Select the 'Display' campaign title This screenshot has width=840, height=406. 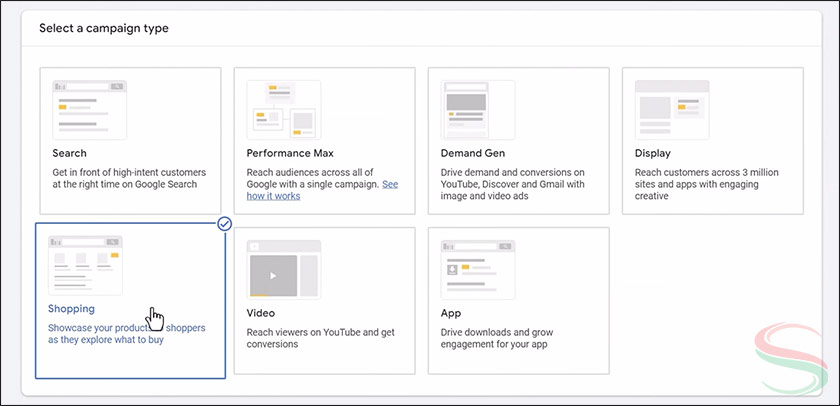tap(653, 154)
